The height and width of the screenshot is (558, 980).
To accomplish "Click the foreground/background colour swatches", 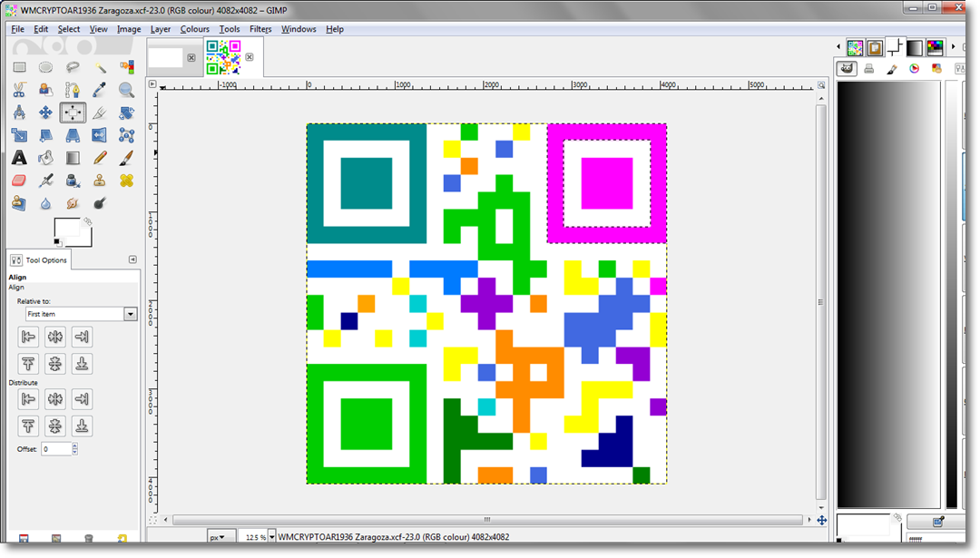I will (73, 232).
